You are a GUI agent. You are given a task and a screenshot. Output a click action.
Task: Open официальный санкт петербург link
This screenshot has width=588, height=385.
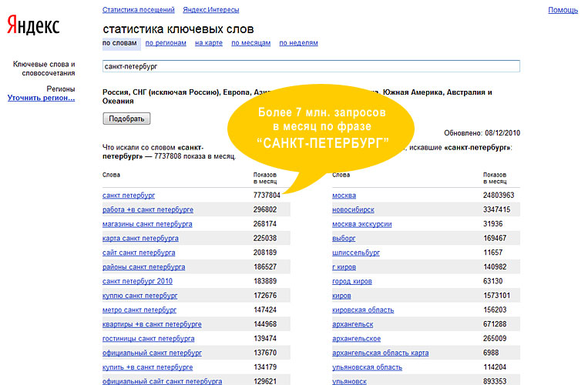pos(152,353)
